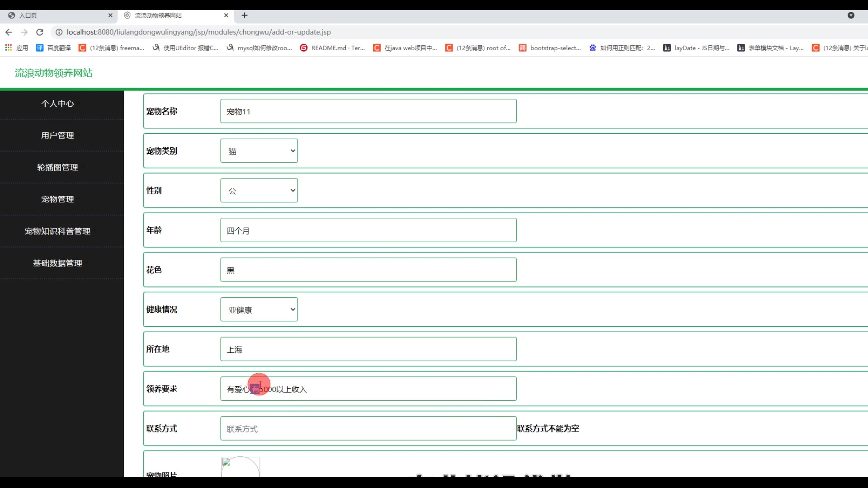Expand the 宠物类别 dropdown showing 猫
The image size is (868, 488).
tap(259, 151)
